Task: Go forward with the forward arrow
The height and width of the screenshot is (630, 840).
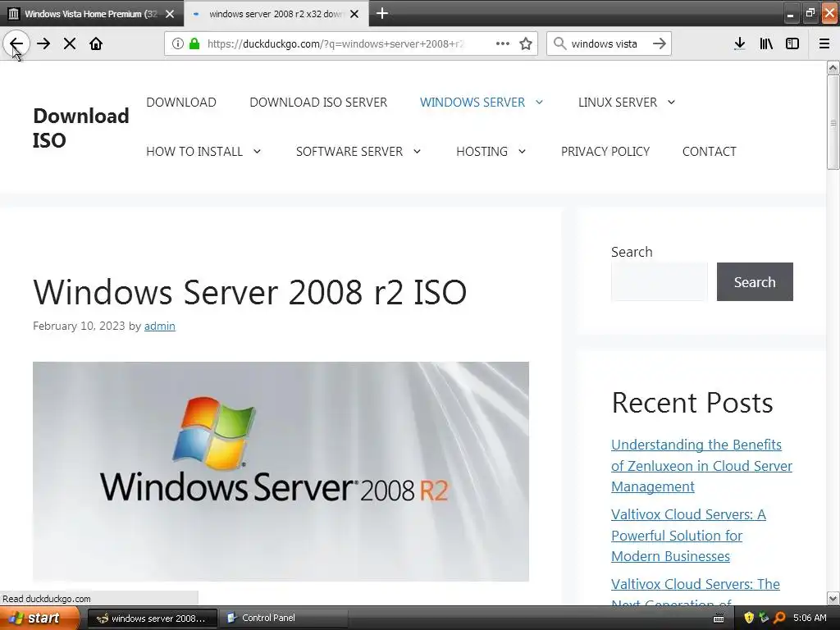Action: 43,44
